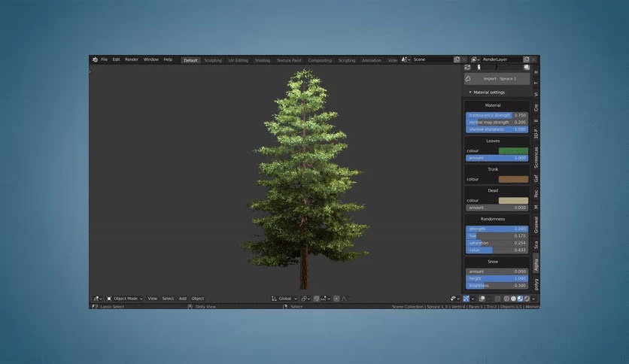Screen dimensions: 629x364
Task: Open the Global transform orientation dropdown
Action: [x=284, y=299]
